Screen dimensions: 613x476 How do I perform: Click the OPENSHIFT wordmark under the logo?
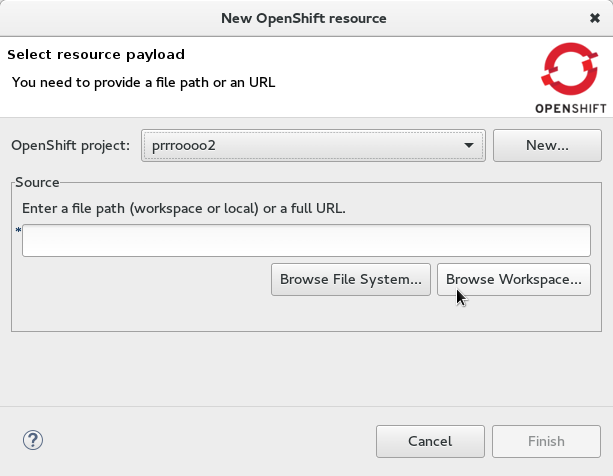coord(567,107)
